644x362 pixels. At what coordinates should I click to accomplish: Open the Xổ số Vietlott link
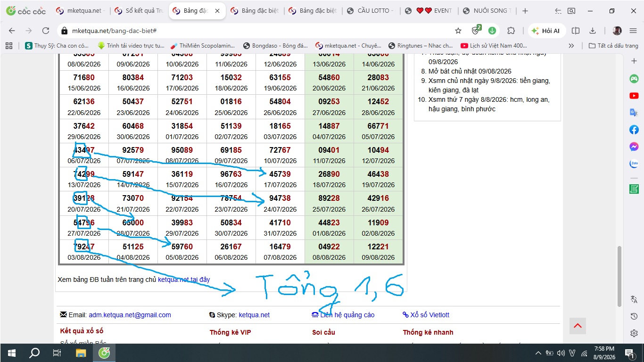pyautogui.click(x=429, y=315)
